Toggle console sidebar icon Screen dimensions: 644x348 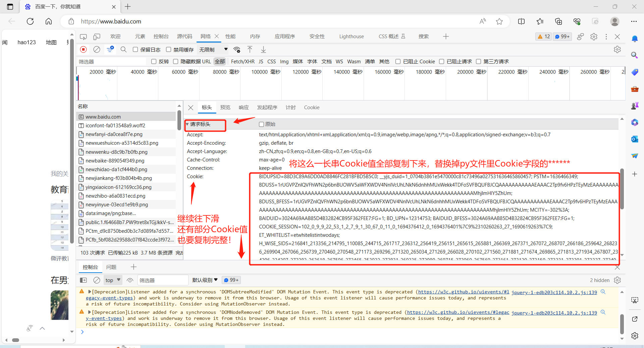[84, 280]
